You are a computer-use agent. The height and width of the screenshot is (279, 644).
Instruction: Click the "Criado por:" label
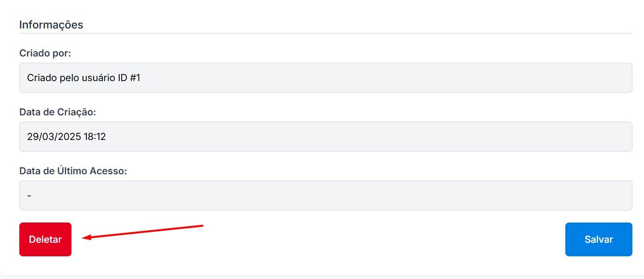tap(45, 53)
